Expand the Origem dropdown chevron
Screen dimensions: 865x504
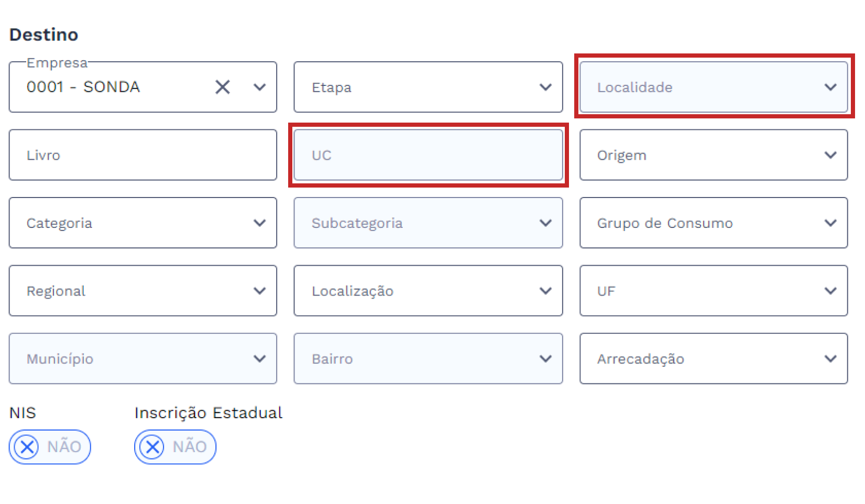830,155
